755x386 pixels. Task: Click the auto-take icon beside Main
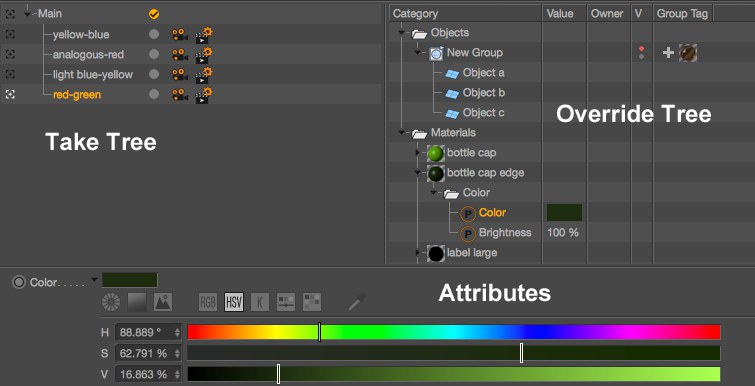[10, 14]
